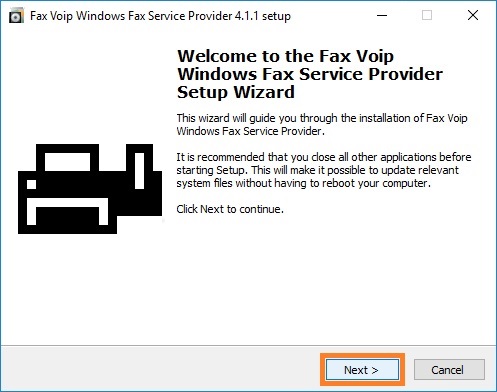
Task: Click the Next > button to continue
Action: pyautogui.click(x=362, y=369)
